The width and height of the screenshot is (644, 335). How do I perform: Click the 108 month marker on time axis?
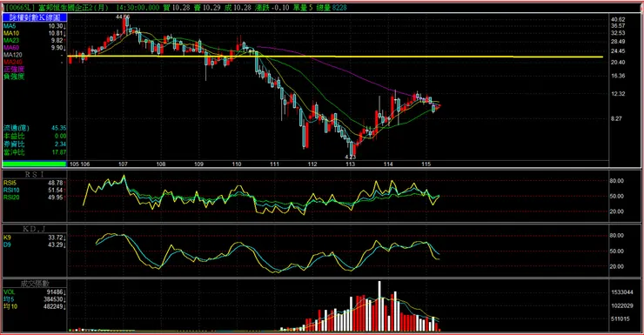(161, 164)
